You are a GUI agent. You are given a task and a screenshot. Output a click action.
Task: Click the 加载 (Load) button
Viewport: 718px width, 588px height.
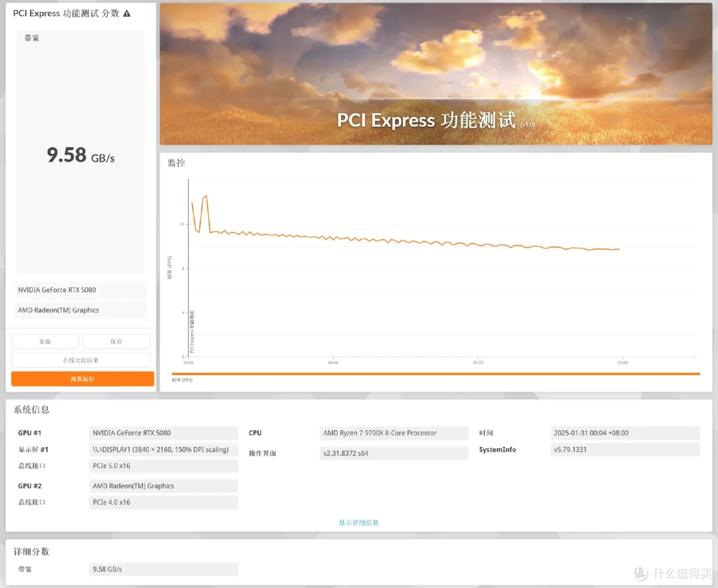(x=45, y=341)
